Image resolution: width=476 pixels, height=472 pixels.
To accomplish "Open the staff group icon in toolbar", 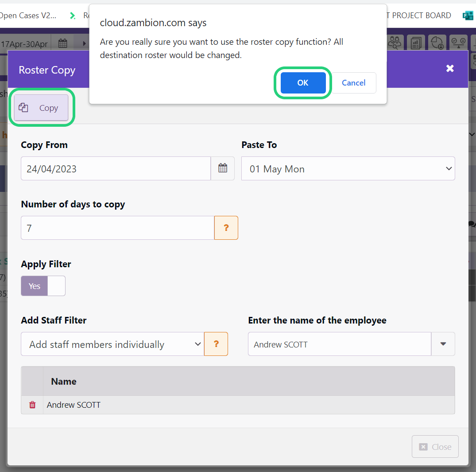I will [x=395, y=43].
